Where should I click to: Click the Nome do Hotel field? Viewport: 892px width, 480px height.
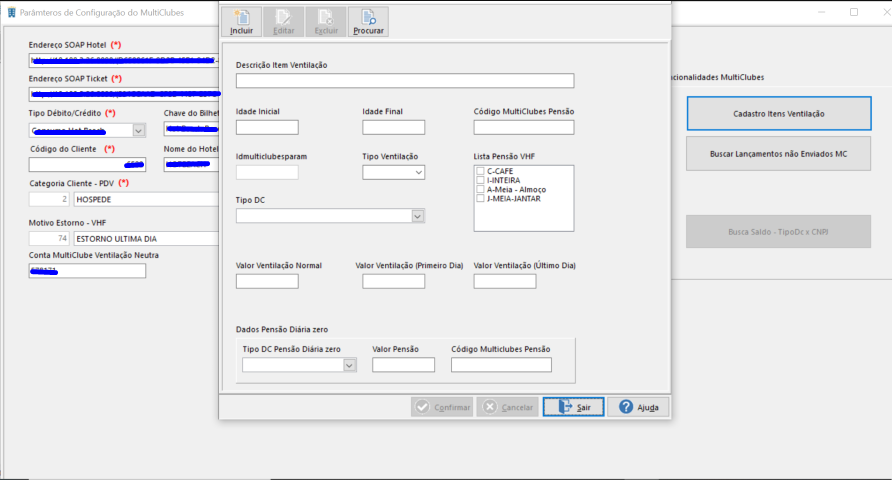click(x=191, y=164)
